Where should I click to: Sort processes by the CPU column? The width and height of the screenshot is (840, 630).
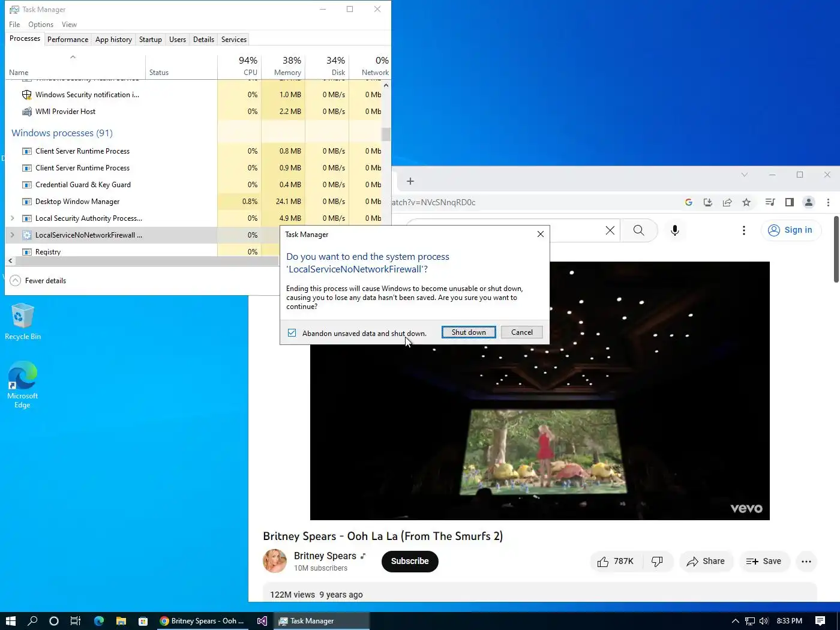pyautogui.click(x=239, y=66)
